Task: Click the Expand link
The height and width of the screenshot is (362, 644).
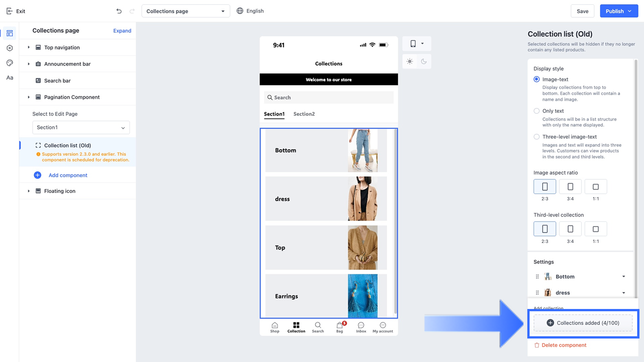Action: tap(122, 31)
